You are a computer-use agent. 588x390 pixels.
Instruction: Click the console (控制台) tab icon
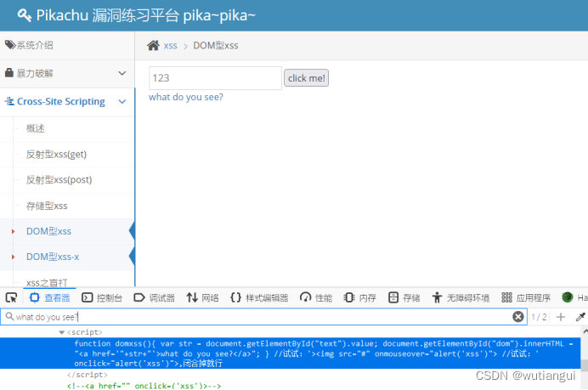[87, 297]
